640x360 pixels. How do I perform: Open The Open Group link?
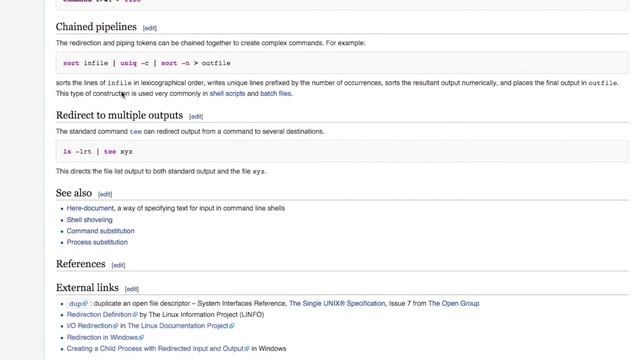click(x=453, y=303)
